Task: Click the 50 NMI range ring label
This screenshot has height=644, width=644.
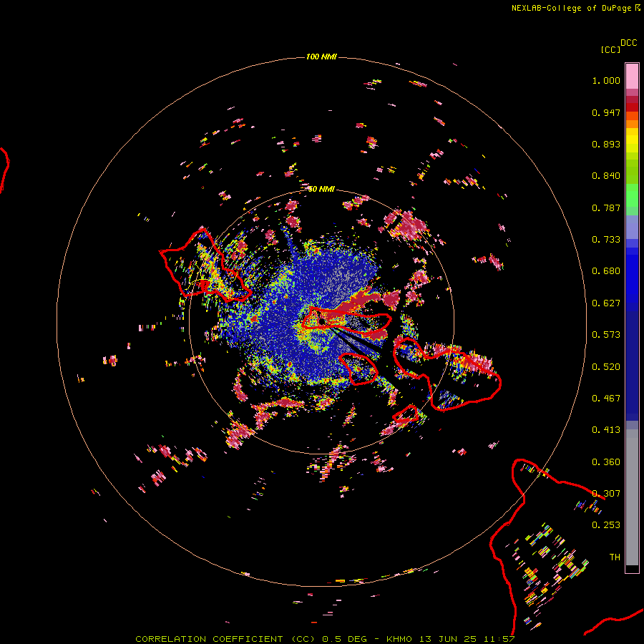Action: coord(321,189)
